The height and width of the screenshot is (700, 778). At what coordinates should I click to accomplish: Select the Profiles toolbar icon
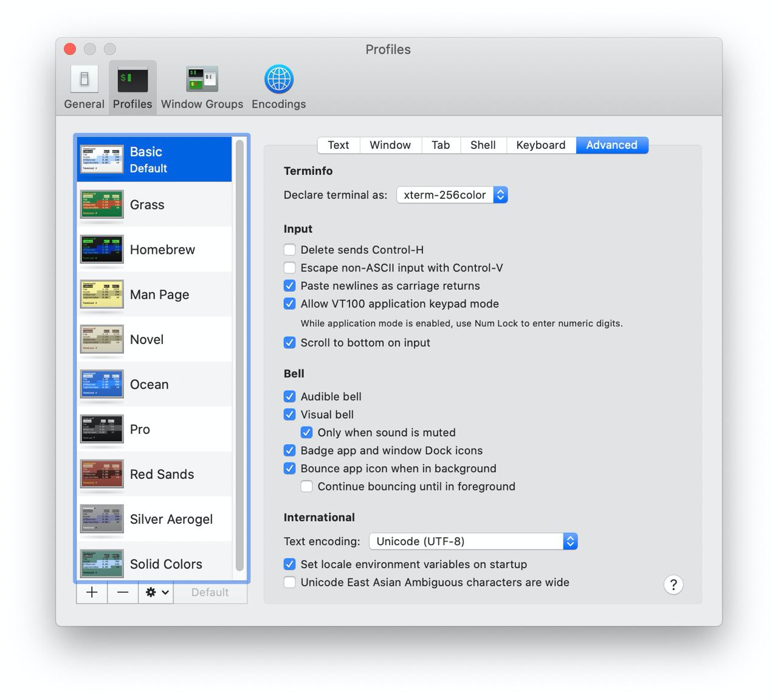(133, 80)
